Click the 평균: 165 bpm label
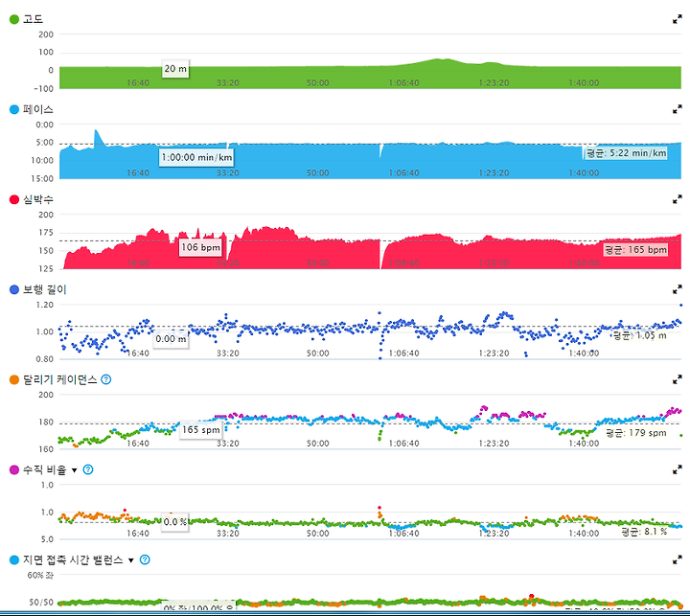 [635, 249]
